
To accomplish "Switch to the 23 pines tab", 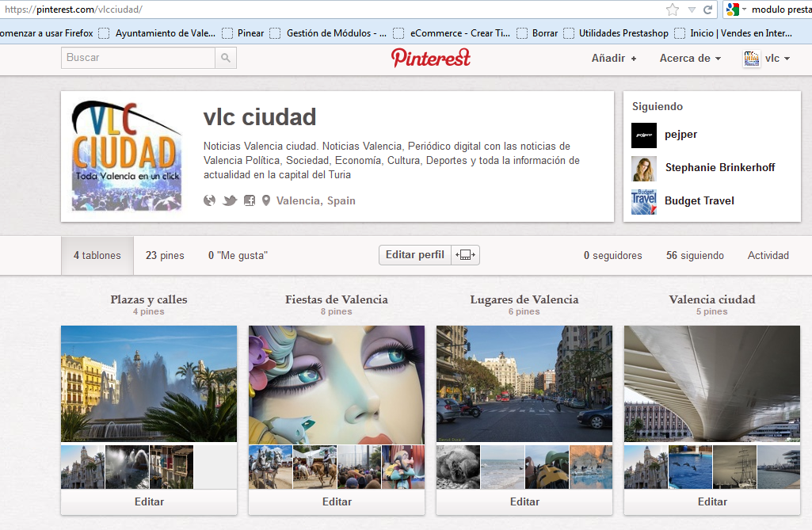I will [x=165, y=255].
